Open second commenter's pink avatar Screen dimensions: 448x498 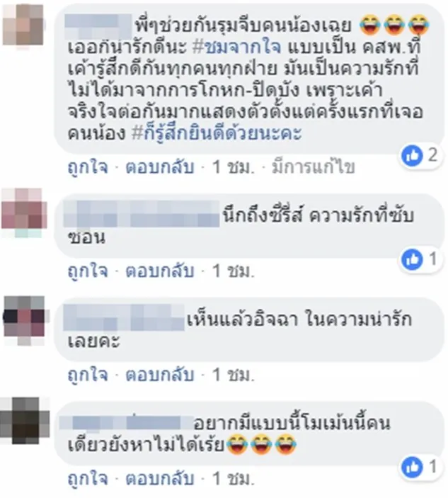[x=24, y=212]
